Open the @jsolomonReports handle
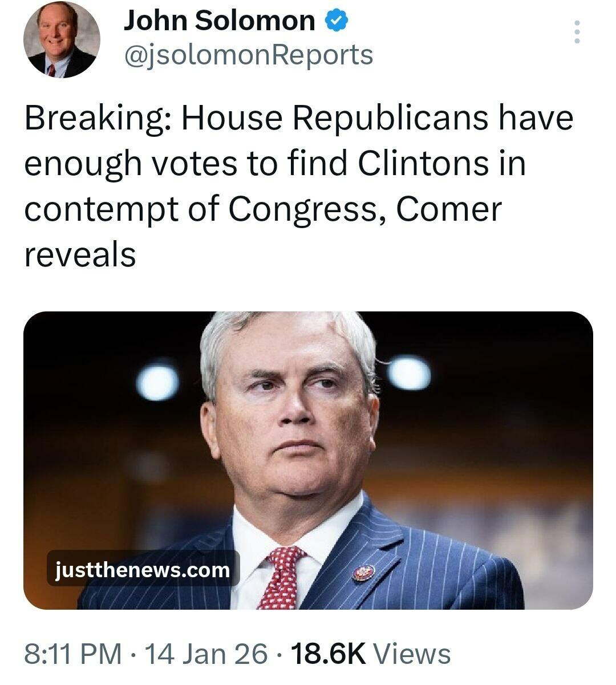This screenshot has width=616, height=685. [x=248, y=55]
